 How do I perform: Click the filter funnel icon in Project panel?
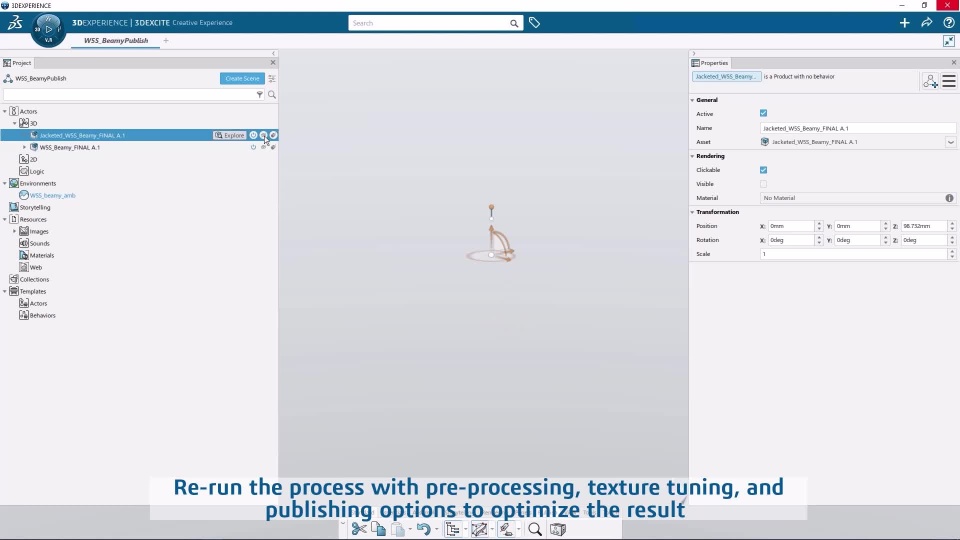(260, 95)
